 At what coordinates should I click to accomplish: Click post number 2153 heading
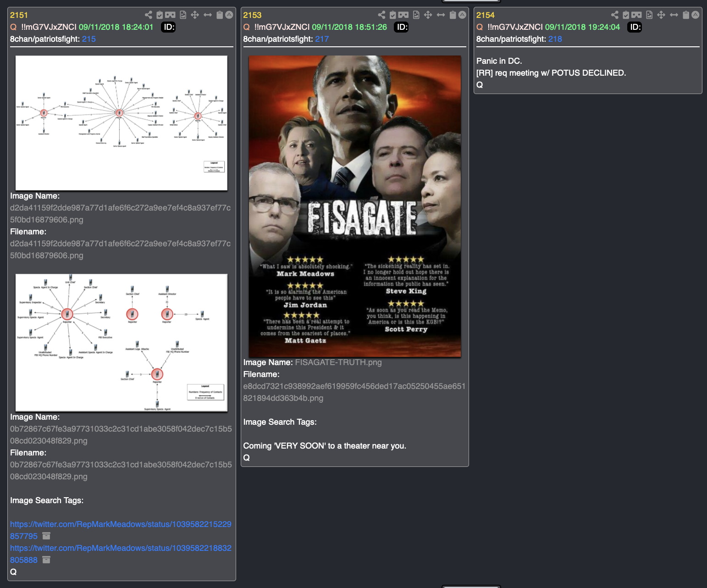(252, 15)
